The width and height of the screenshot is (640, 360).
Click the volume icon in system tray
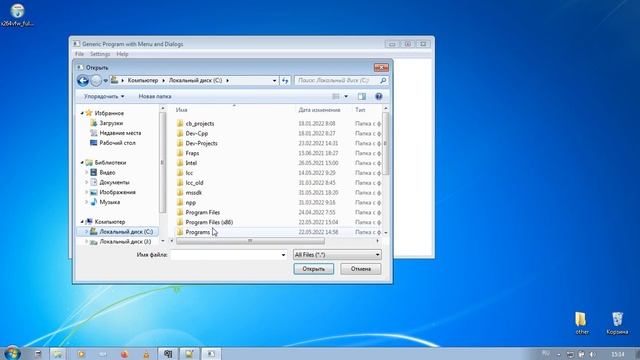tap(592, 354)
